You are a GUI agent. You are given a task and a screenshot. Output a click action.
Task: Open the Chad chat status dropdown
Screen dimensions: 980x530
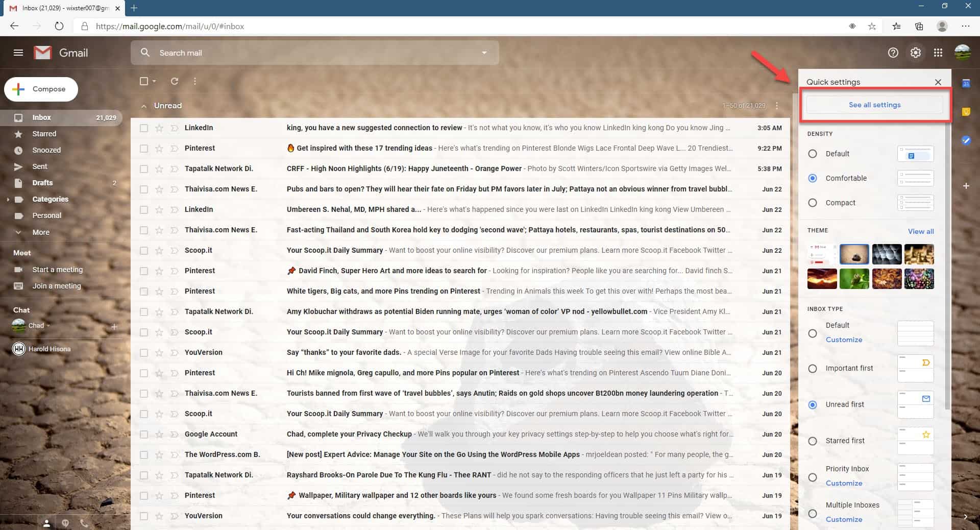[x=48, y=326]
